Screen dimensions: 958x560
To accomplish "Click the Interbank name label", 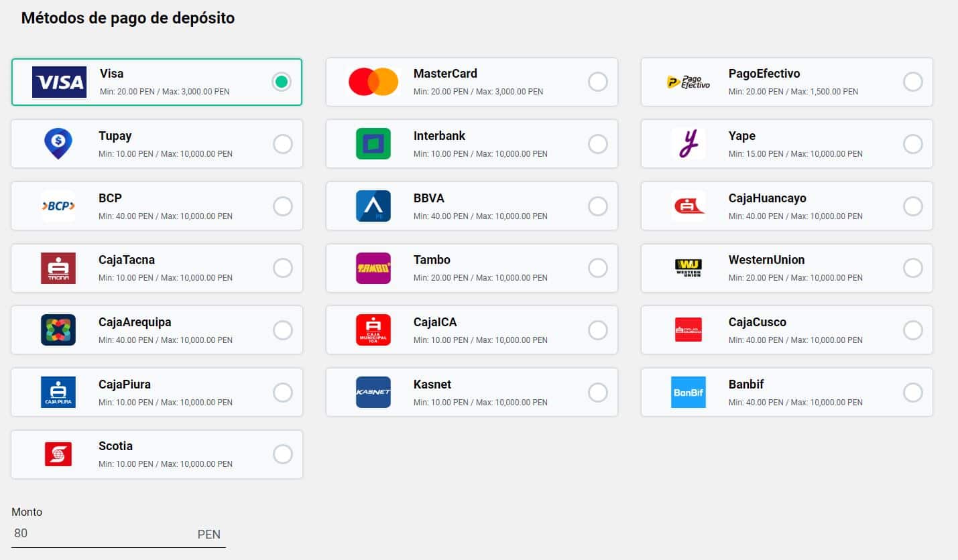I will point(439,136).
